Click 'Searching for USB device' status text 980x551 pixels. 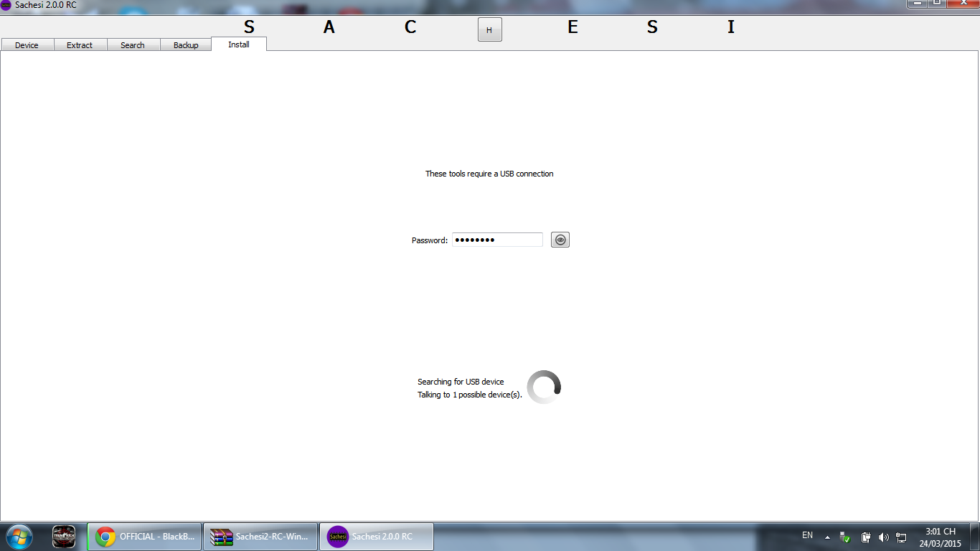461,382
